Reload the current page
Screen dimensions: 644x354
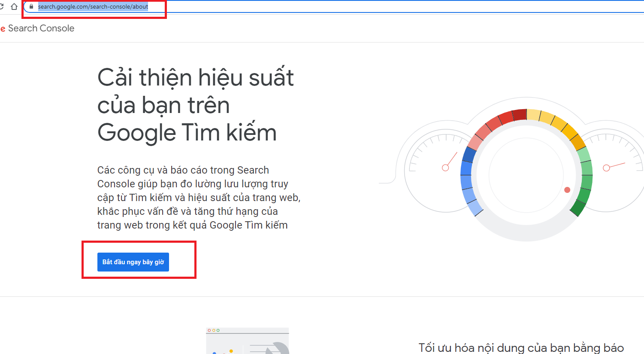(1, 6)
